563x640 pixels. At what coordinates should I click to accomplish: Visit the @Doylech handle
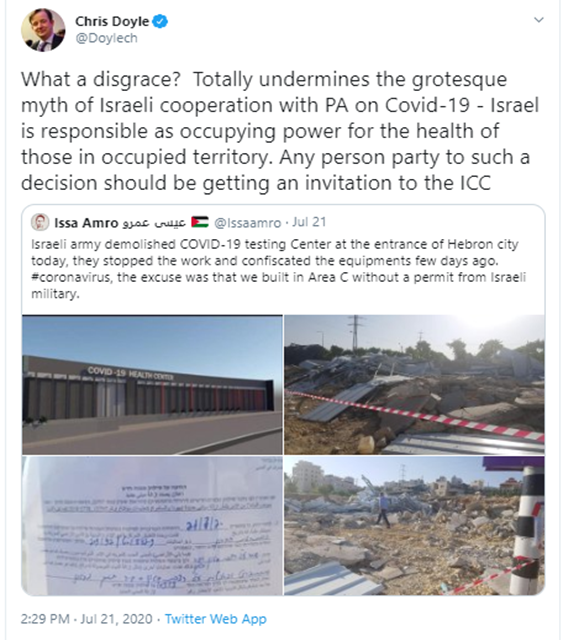(x=106, y=38)
